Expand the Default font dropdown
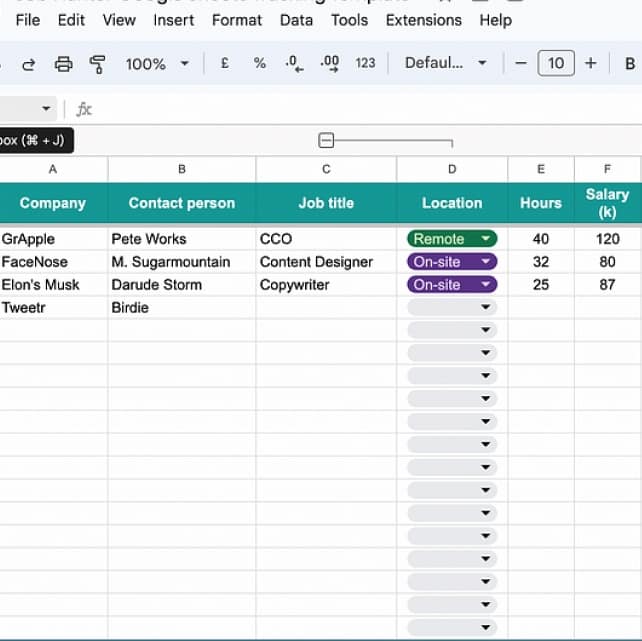642x641 pixels. [445, 63]
